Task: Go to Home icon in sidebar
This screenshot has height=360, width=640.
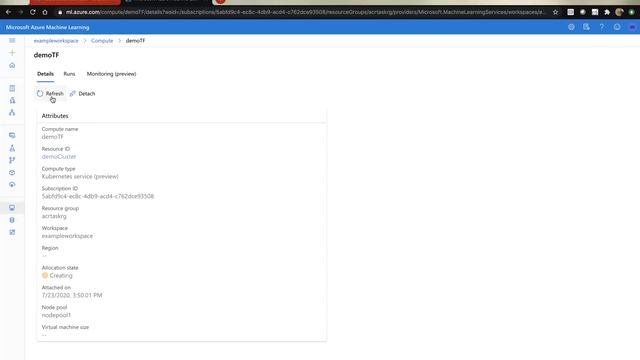Action: coord(12,65)
